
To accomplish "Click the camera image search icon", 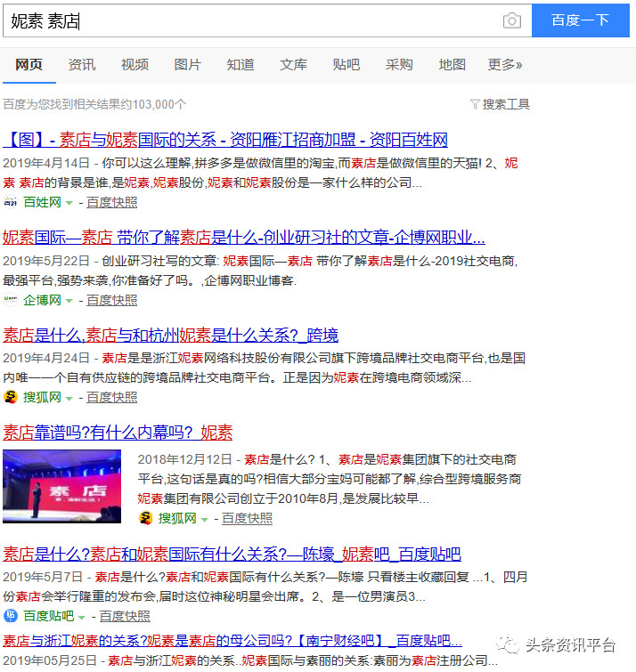I will pyautogui.click(x=511, y=20).
